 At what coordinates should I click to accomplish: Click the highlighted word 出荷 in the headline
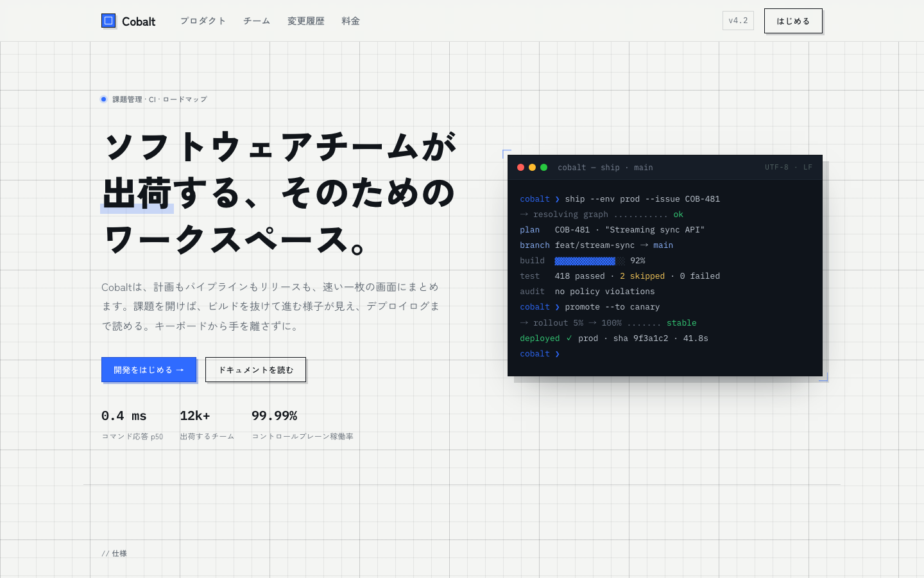(137, 193)
